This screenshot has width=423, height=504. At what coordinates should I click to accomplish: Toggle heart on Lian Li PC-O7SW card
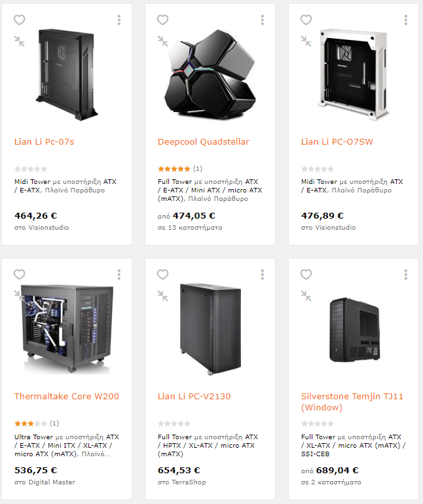tap(306, 20)
